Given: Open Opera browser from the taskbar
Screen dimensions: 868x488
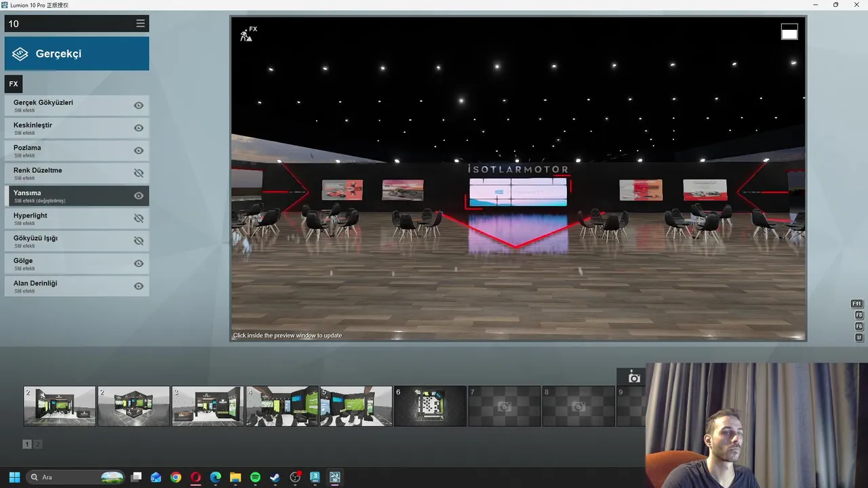Looking at the screenshot, I should (196, 477).
